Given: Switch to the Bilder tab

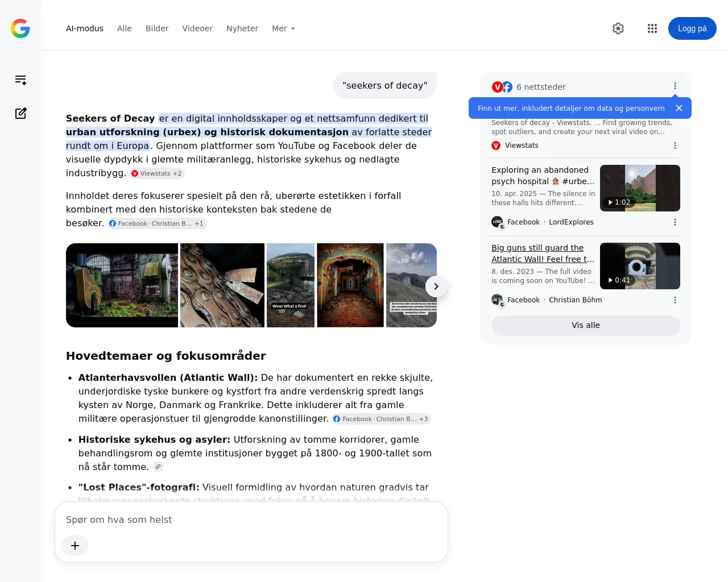Looking at the screenshot, I should click(x=157, y=28).
